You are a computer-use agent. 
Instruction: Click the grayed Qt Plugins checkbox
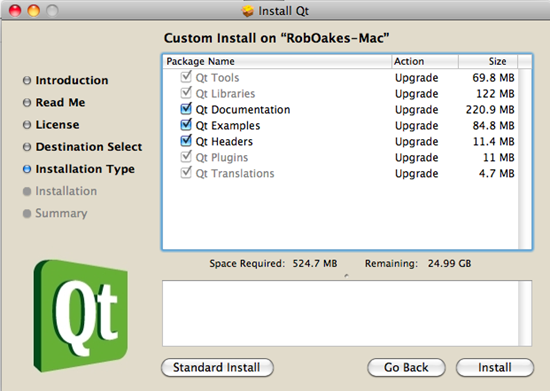[186, 157]
